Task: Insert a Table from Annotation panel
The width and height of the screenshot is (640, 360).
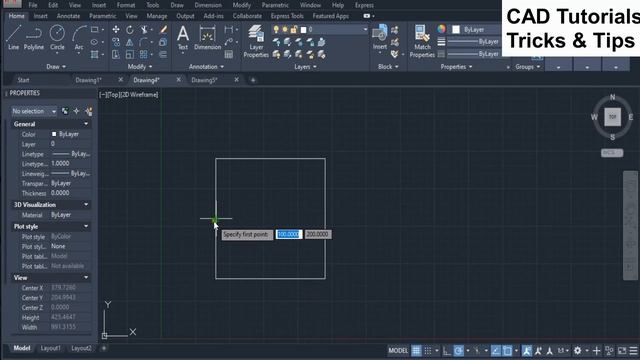Action: click(x=229, y=54)
